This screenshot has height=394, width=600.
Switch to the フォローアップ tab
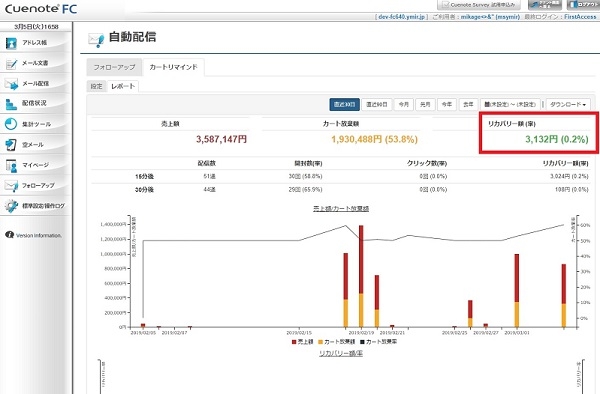pyautogui.click(x=114, y=67)
